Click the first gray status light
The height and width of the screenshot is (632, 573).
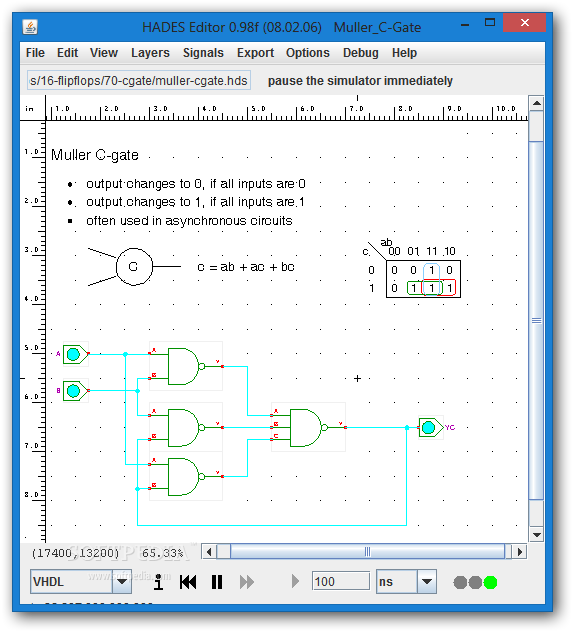pyautogui.click(x=460, y=582)
